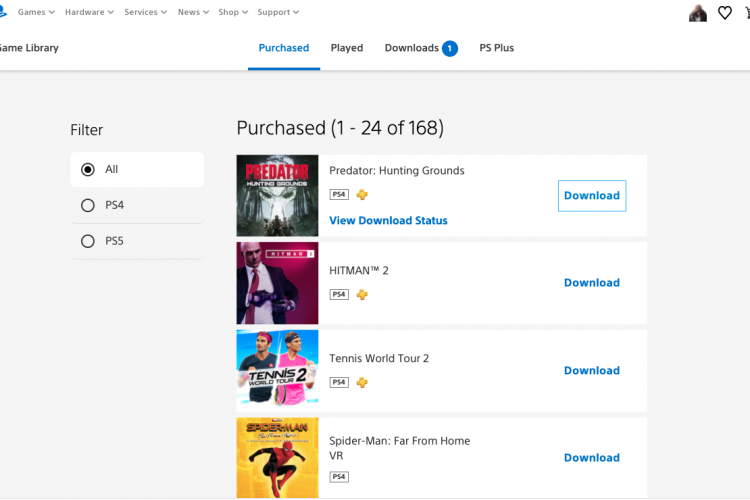Click PS Plus icon on HITMAN 2 entry
The height and width of the screenshot is (500, 750).
[x=362, y=295]
